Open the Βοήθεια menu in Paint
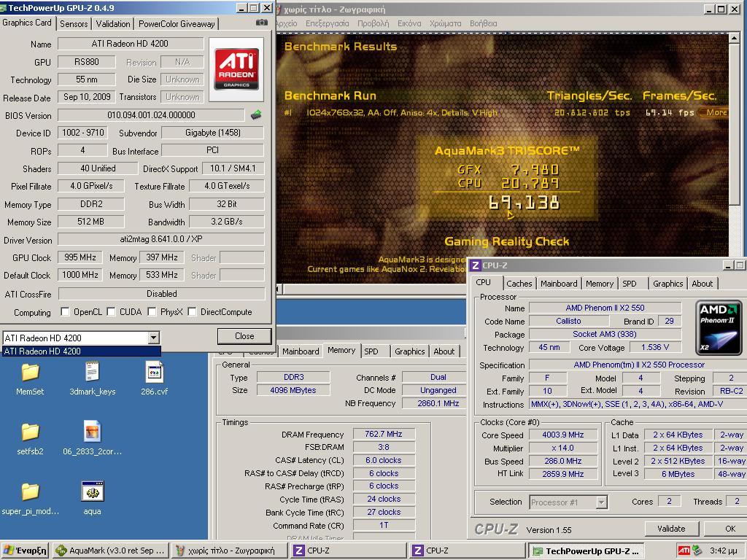The image size is (747, 560). pos(483,23)
